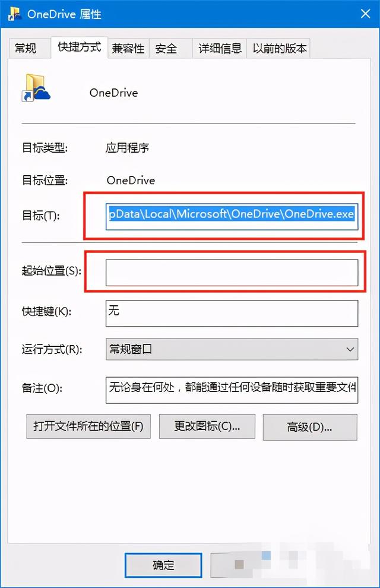Click the pixelated button beside 确定
The image size is (380, 588).
click(x=240, y=565)
